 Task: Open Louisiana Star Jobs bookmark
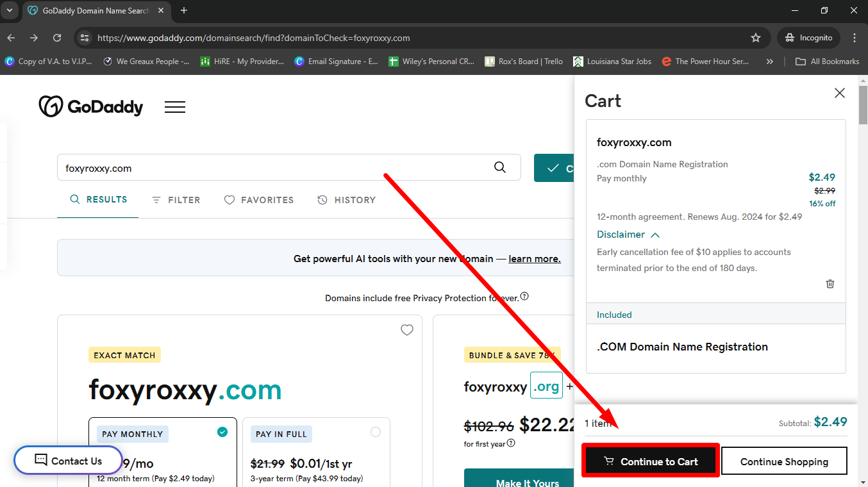pos(612,62)
